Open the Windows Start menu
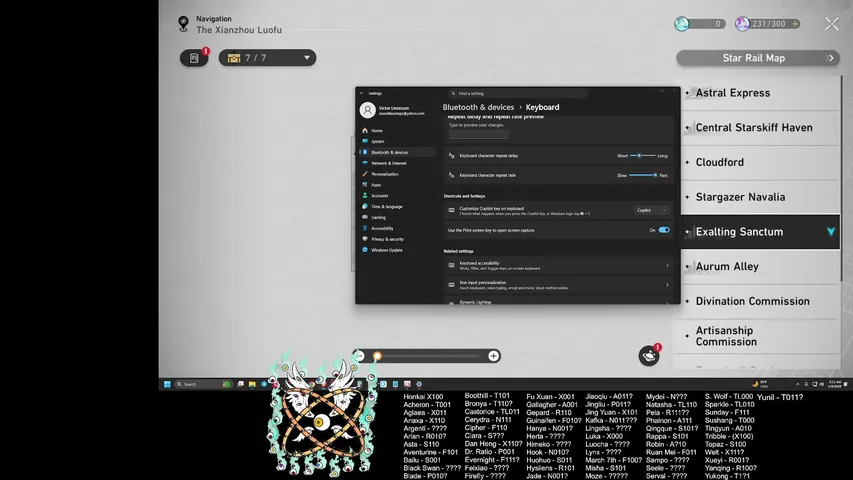Screen dimensions: 853x480 167,384
